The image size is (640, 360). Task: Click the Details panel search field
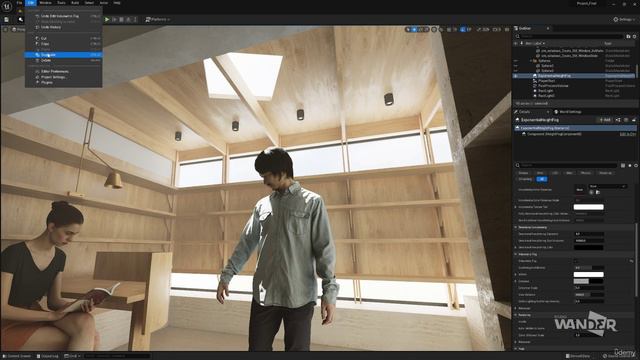567,165
